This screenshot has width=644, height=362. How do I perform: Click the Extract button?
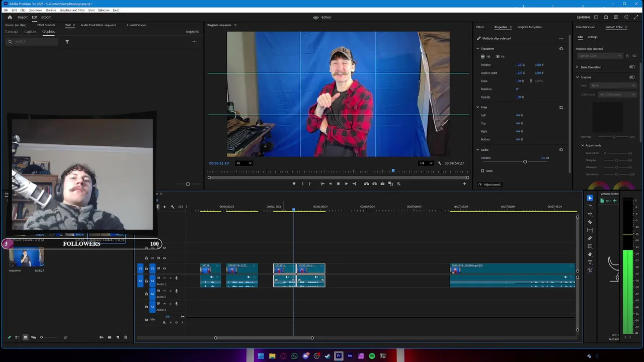tap(374, 184)
